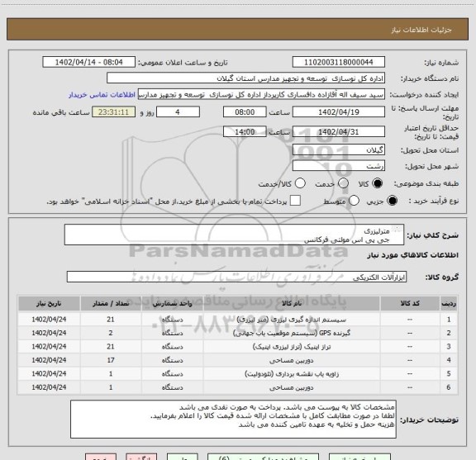Screen dimensions: 476x460
Task: Click item تراز اپتیک row
Action: [237, 347]
